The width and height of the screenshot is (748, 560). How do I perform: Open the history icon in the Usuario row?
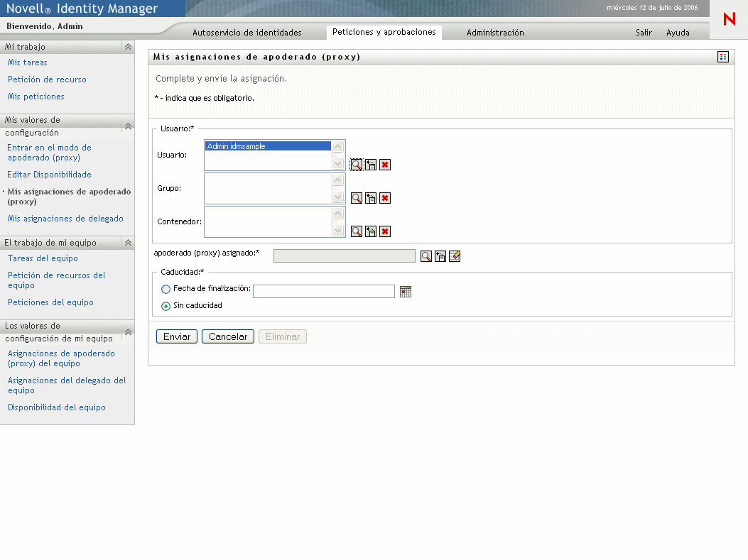[371, 165]
